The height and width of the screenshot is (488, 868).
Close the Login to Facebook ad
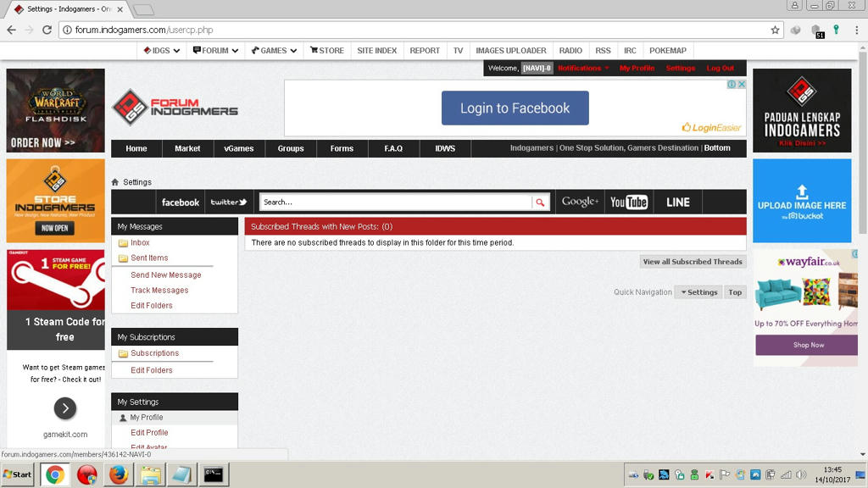point(742,84)
